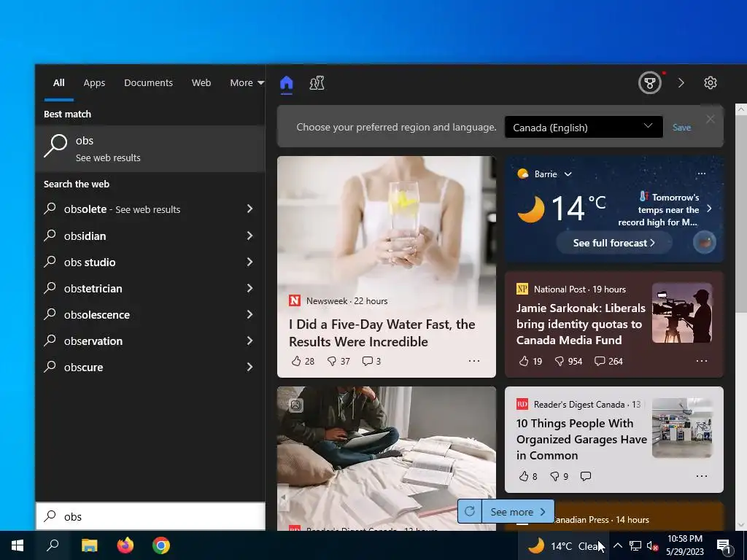Open comments on National Post article
The width and height of the screenshot is (747, 560).
coord(608,361)
